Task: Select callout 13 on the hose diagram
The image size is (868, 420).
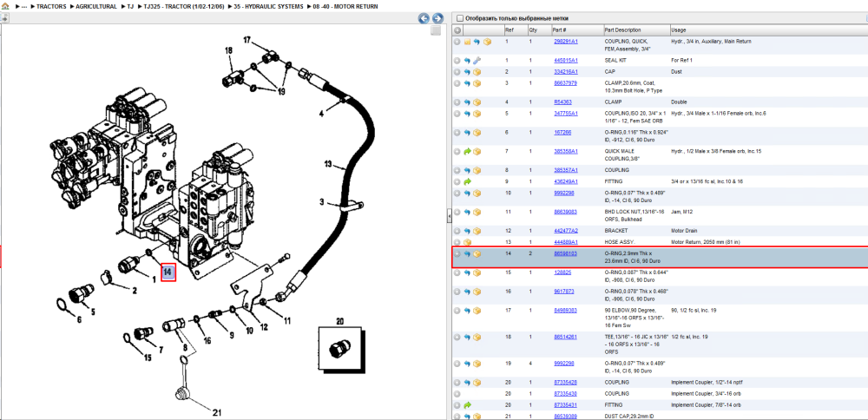Action: coord(328,164)
